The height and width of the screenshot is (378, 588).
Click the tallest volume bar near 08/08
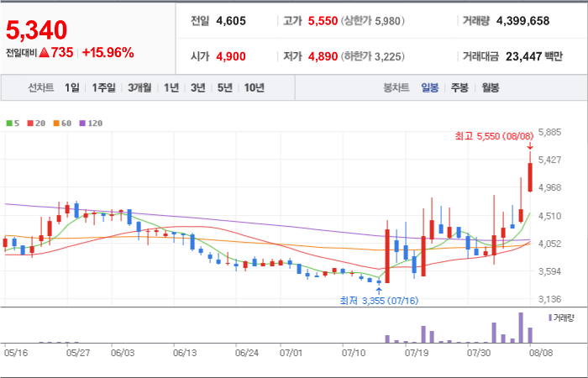[521, 328]
